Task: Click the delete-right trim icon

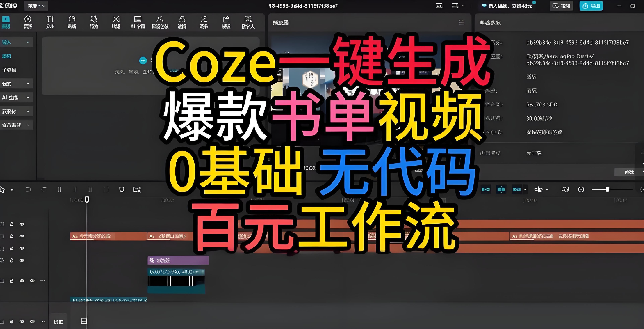Action: coord(90,189)
